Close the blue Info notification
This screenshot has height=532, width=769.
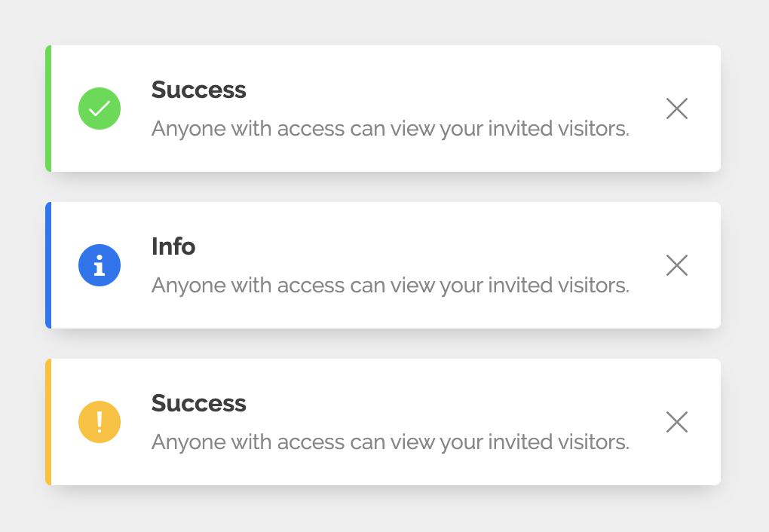tap(677, 265)
